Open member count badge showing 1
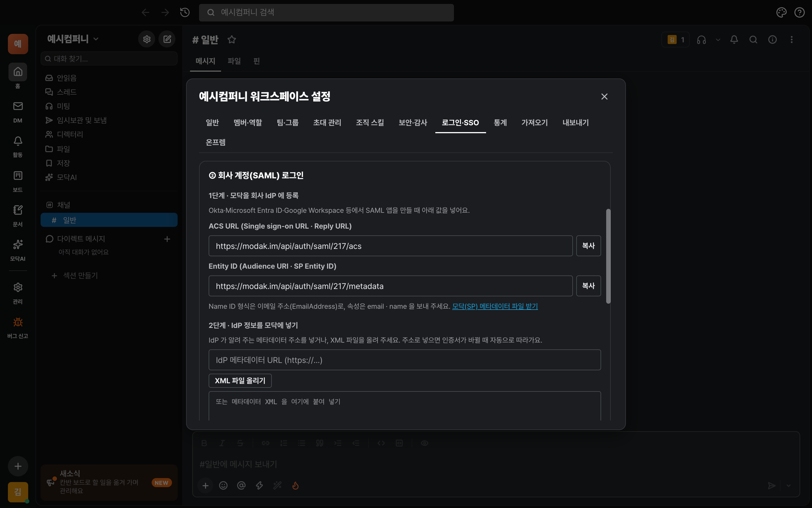812x508 pixels. click(x=675, y=40)
